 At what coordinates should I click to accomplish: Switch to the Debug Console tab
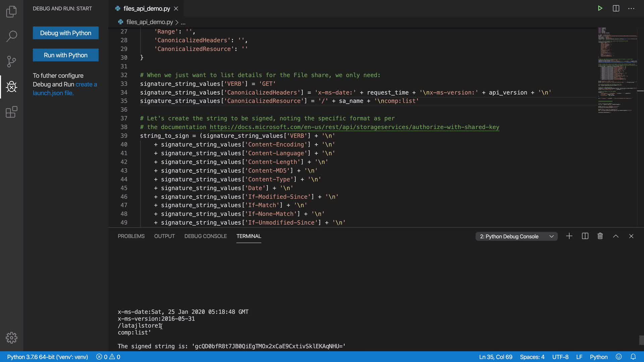205,236
